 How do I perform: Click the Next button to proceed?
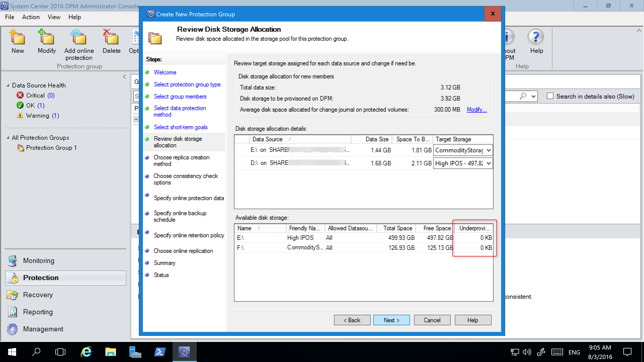[391, 320]
